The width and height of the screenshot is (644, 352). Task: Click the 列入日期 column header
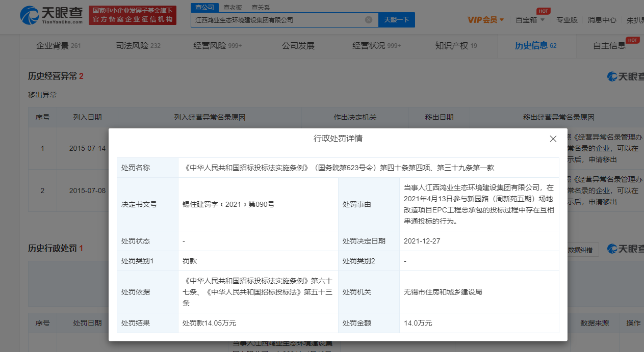point(87,117)
